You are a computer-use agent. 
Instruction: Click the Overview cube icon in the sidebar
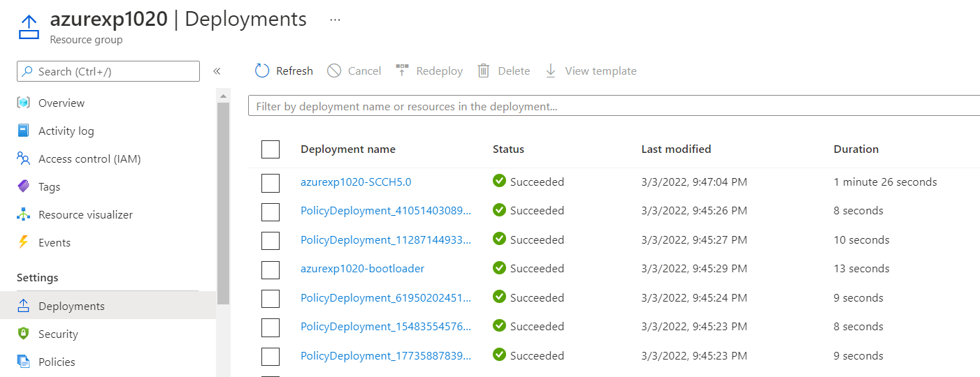[x=24, y=103]
